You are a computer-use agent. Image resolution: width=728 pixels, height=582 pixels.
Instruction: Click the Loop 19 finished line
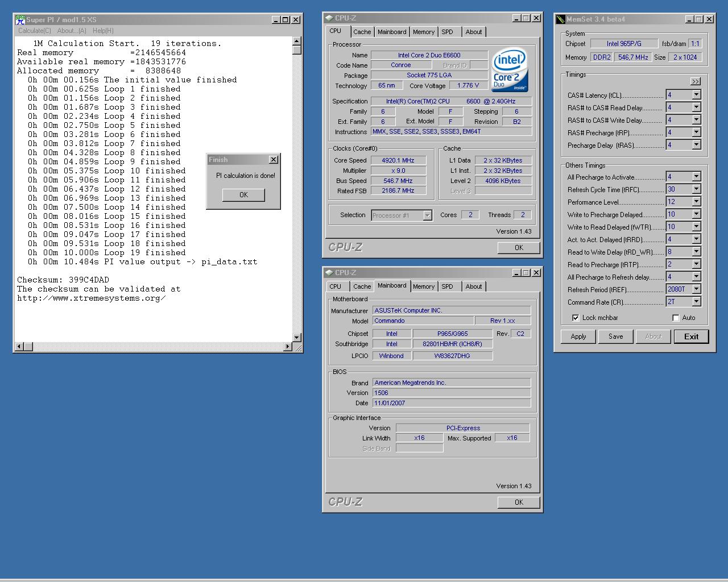tap(107, 252)
